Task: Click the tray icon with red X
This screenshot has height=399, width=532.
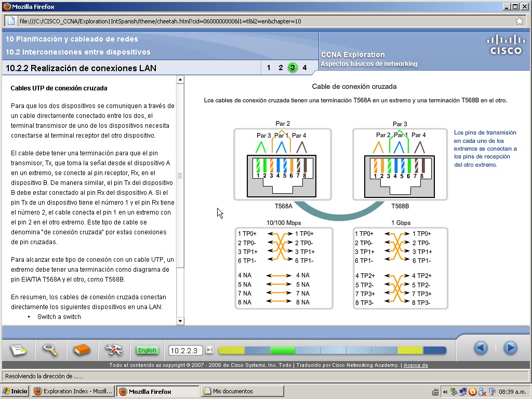Action: [482, 392]
